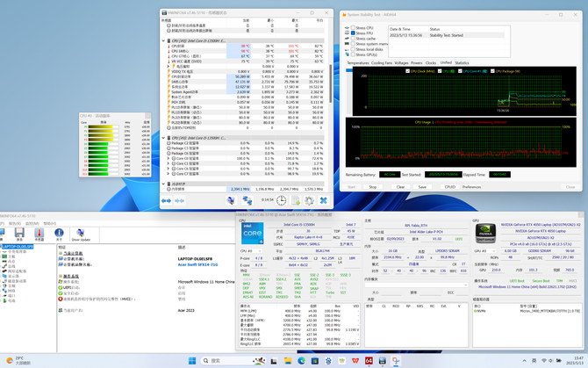Switch to the Statistics tab
Viewport: 588px width, 368px height.
click(x=462, y=63)
